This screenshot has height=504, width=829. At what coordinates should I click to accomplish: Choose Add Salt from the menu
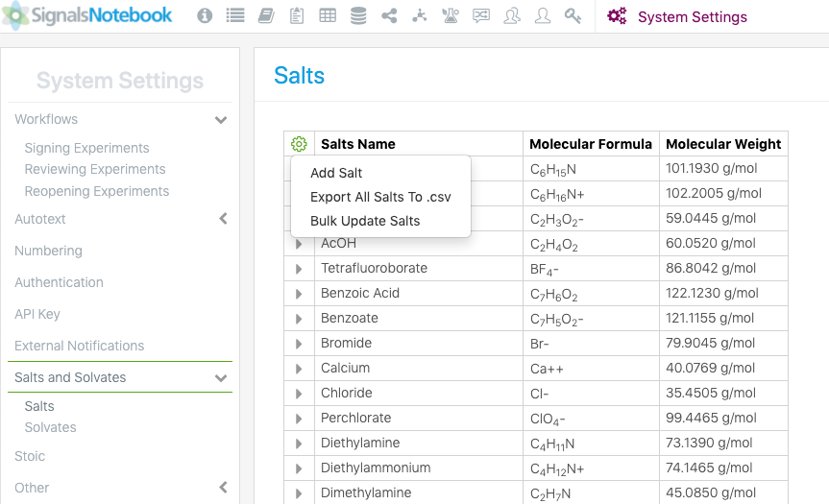point(336,173)
